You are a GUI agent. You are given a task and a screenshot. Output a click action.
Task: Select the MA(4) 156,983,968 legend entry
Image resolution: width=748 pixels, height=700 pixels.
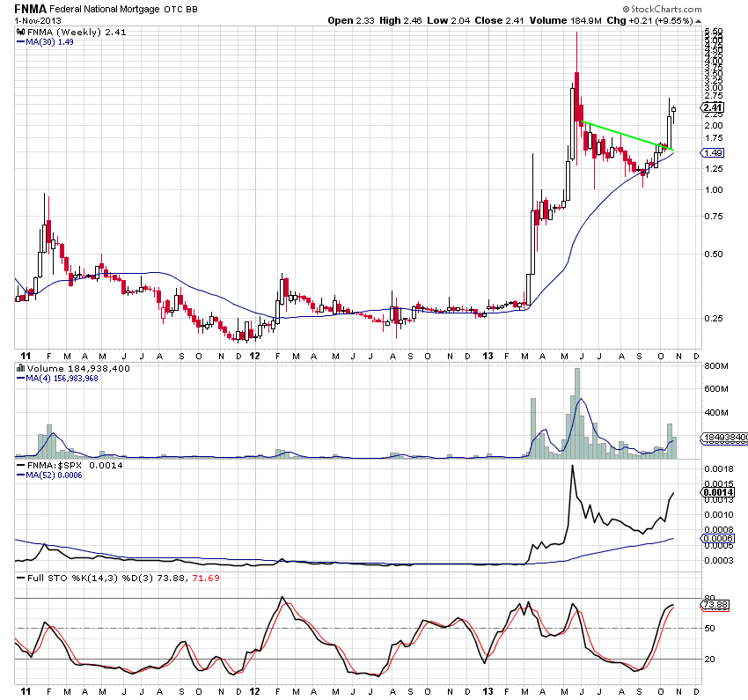[57, 379]
